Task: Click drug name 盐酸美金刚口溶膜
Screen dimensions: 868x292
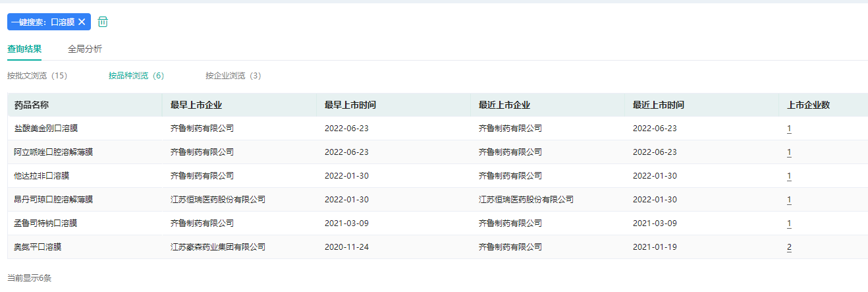Action: (x=46, y=129)
